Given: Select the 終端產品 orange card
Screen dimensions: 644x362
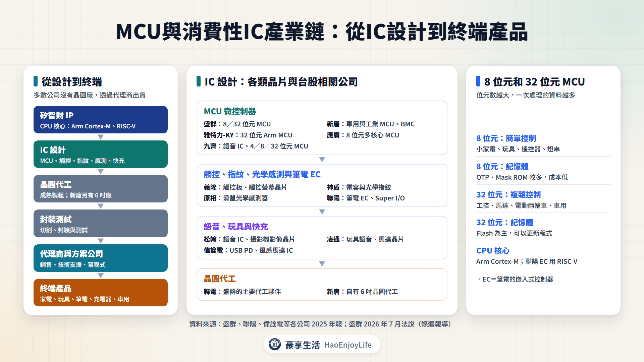Looking at the screenshot, I should pyautogui.click(x=101, y=293).
